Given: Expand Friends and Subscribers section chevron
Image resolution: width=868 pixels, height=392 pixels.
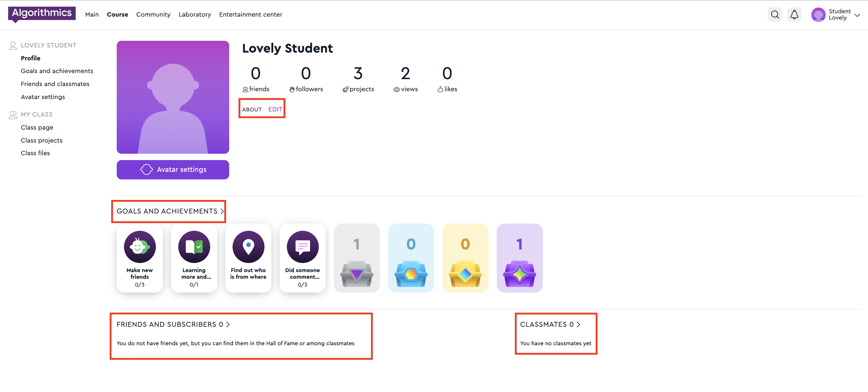Looking at the screenshot, I should click(228, 325).
